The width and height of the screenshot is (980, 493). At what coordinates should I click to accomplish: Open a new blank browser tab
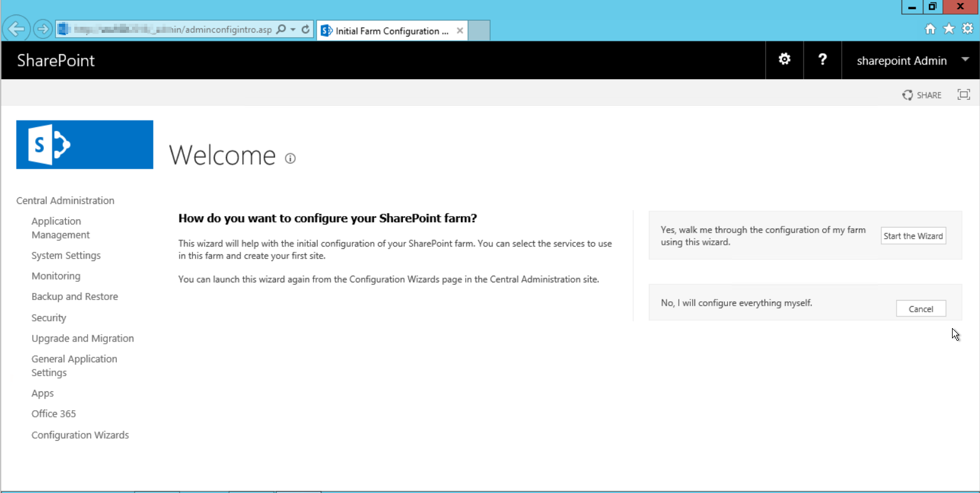479,30
